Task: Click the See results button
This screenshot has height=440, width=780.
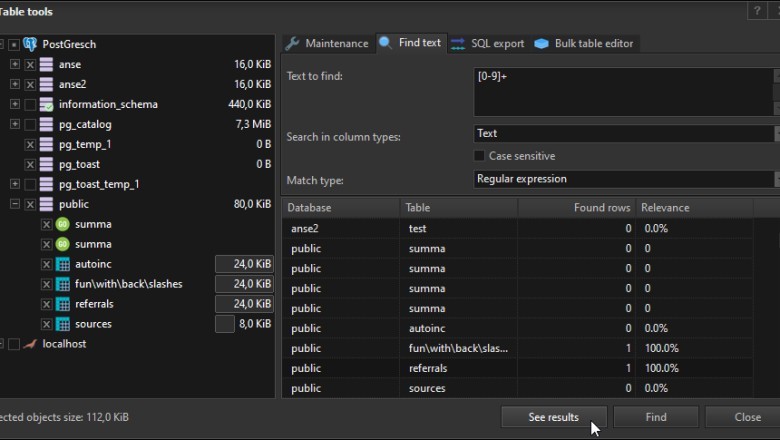Action: pos(554,417)
